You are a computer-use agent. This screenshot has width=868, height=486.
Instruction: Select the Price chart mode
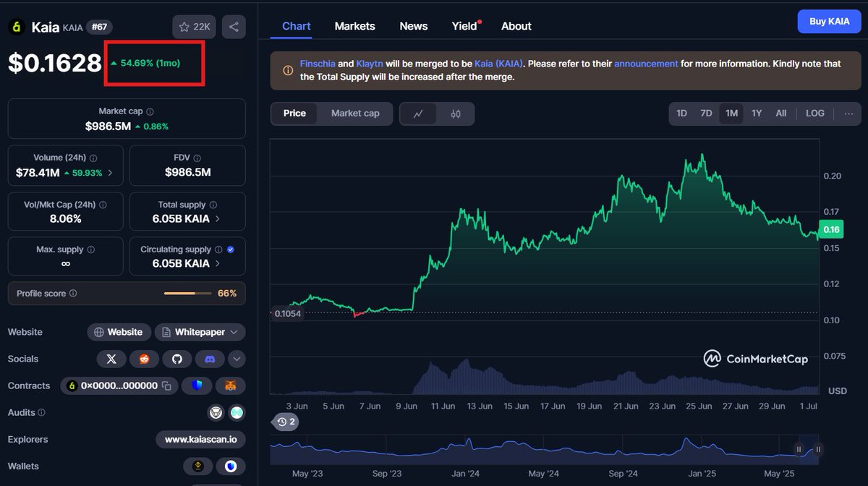click(x=294, y=114)
